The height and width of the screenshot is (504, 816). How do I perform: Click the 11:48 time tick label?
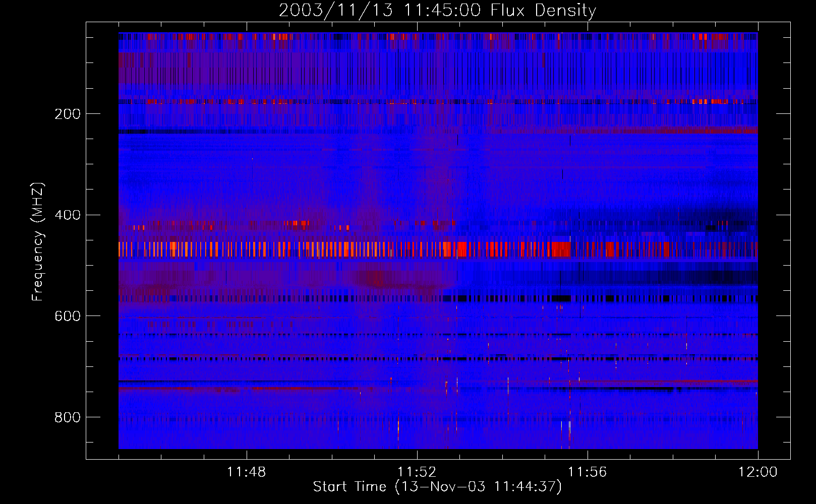[246, 472]
